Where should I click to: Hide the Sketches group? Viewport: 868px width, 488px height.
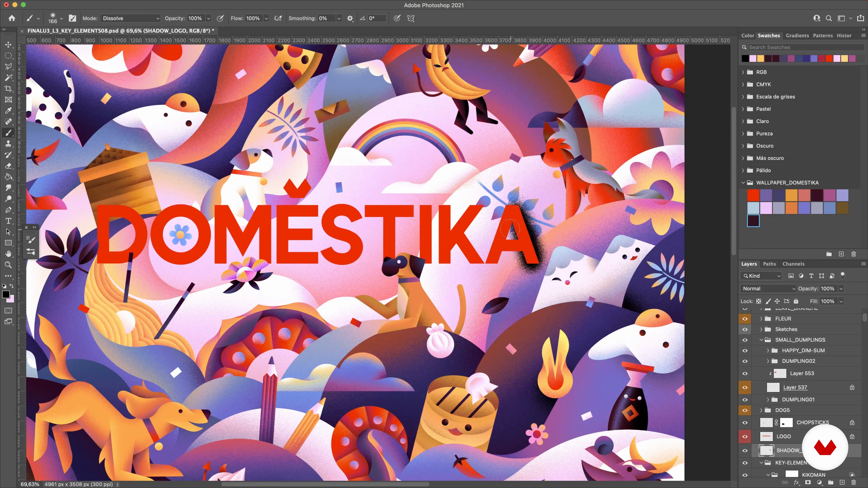[x=745, y=329]
